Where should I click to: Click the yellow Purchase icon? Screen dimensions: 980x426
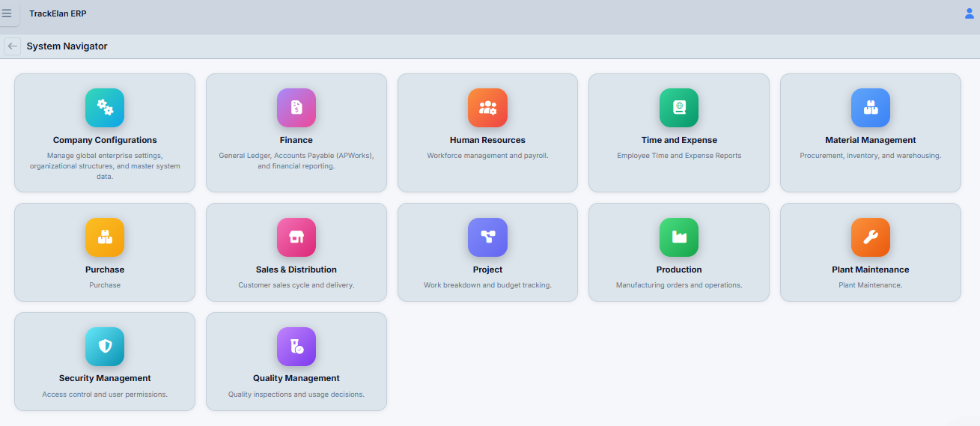[105, 237]
